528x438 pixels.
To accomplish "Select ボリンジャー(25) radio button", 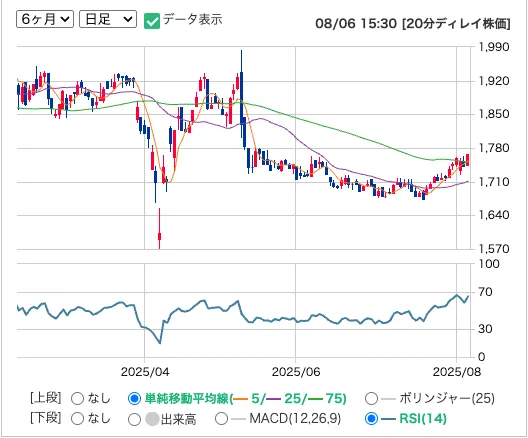I will coord(371,399).
